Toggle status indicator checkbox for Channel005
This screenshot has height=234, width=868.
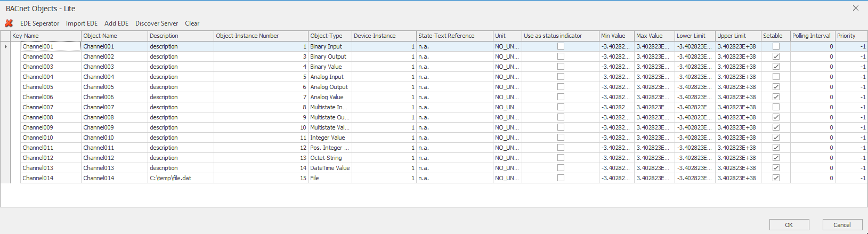pos(561,87)
